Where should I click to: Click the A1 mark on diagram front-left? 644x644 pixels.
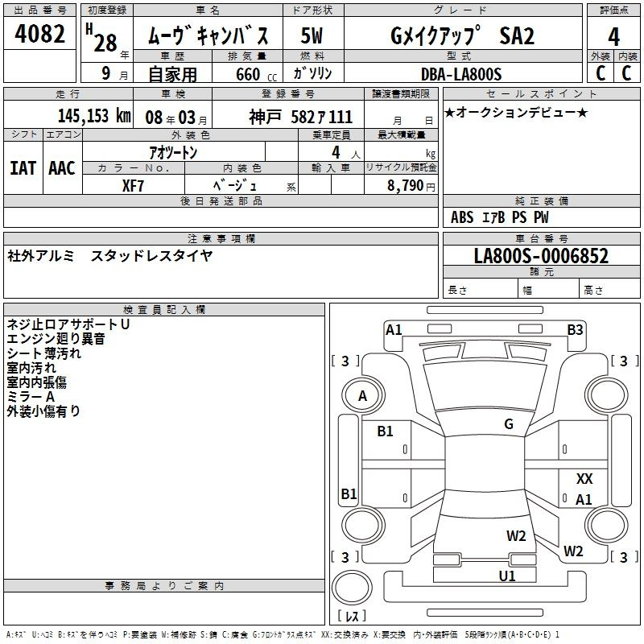pos(394,330)
